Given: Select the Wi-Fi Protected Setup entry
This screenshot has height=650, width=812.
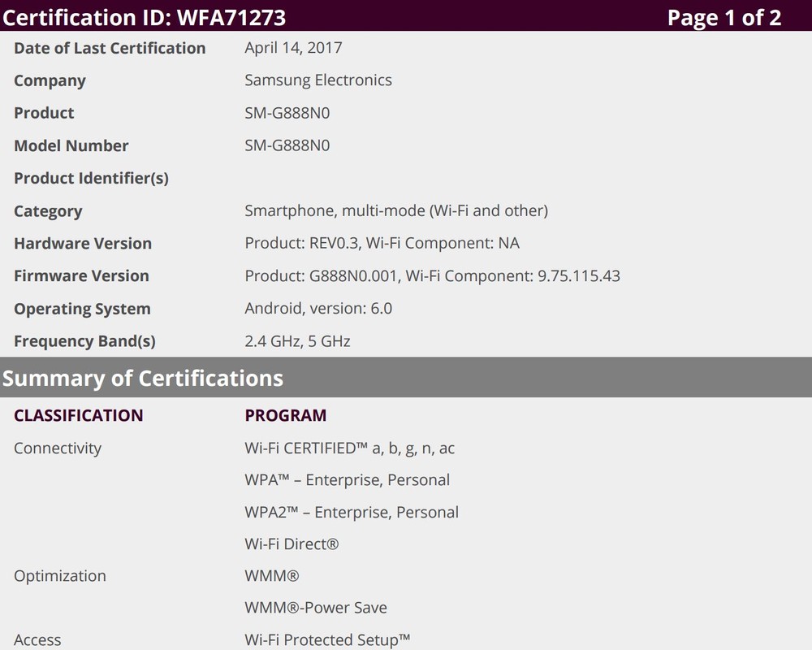Looking at the screenshot, I should (x=327, y=640).
